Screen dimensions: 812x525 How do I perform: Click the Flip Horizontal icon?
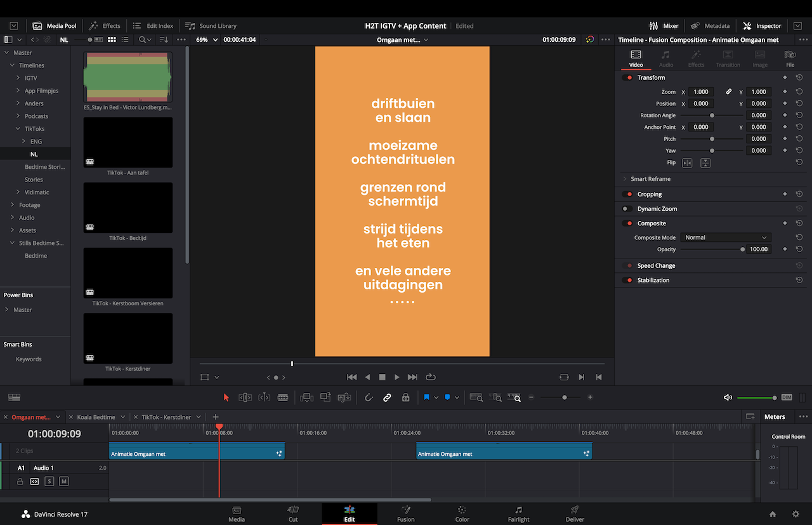[x=687, y=163]
